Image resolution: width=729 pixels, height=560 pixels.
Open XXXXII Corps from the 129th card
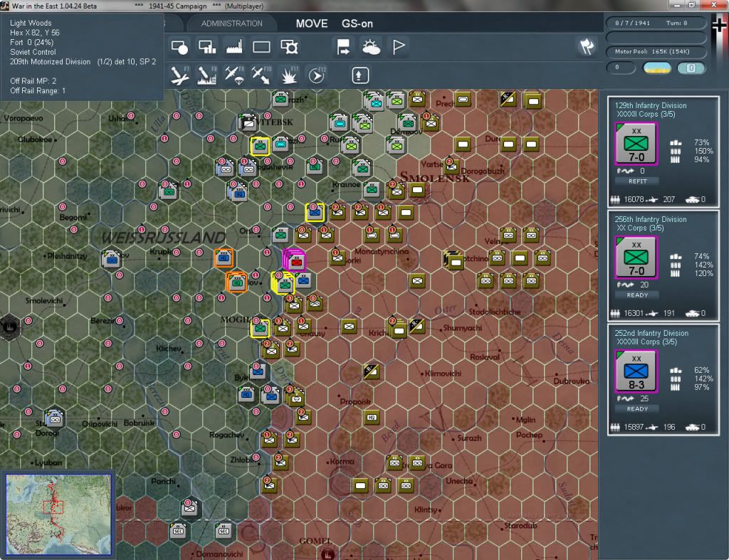646,115
